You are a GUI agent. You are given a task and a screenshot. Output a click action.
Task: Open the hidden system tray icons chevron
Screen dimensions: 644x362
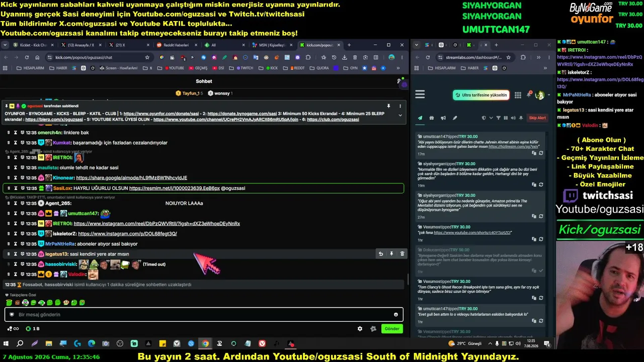[x=490, y=344]
